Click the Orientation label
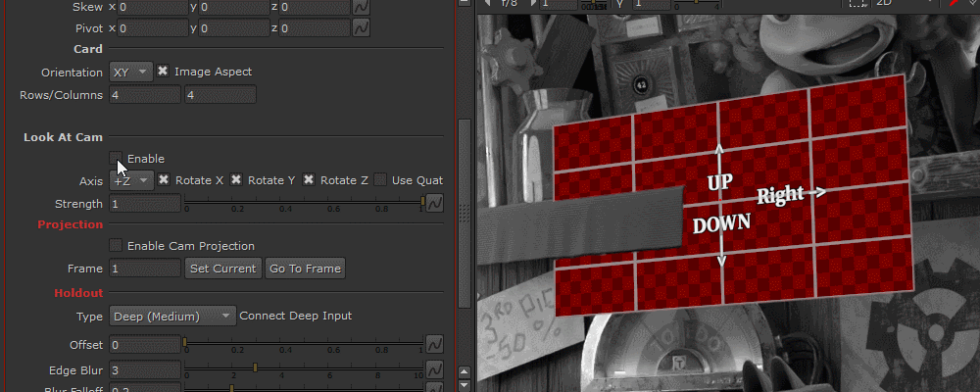The height and width of the screenshot is (392, 980). 72,73
